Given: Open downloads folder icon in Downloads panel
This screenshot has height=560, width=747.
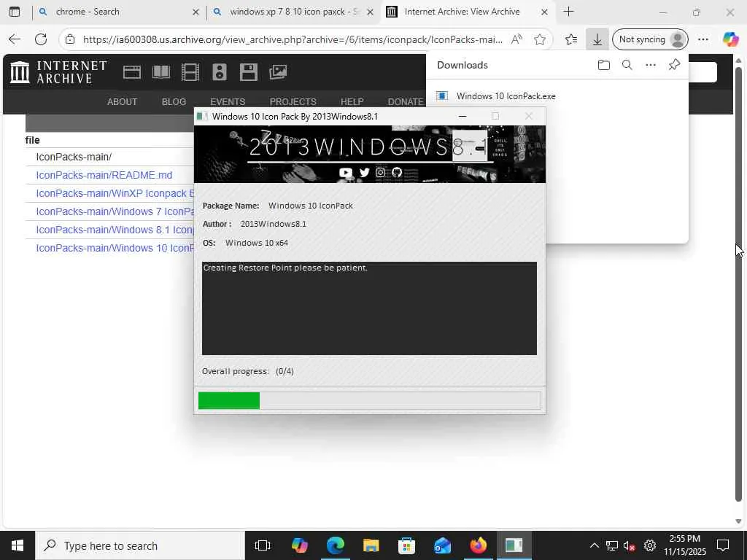Looking at the screenshot, I should [x=603, y=65].
